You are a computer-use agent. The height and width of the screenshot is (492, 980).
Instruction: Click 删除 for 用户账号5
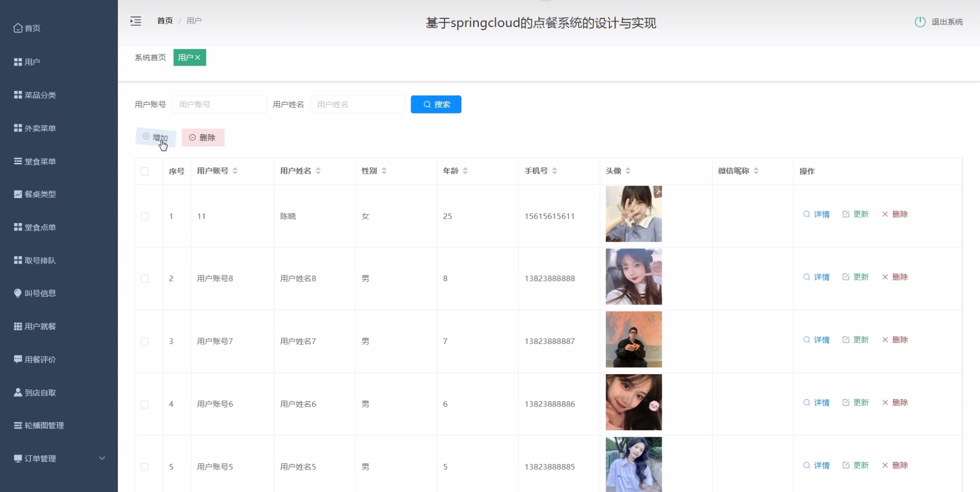pos(894,466)
